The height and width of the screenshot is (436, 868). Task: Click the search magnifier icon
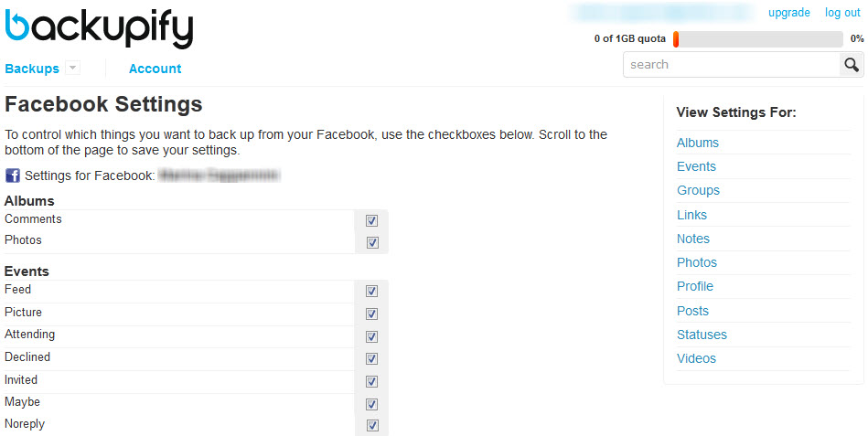852,65
